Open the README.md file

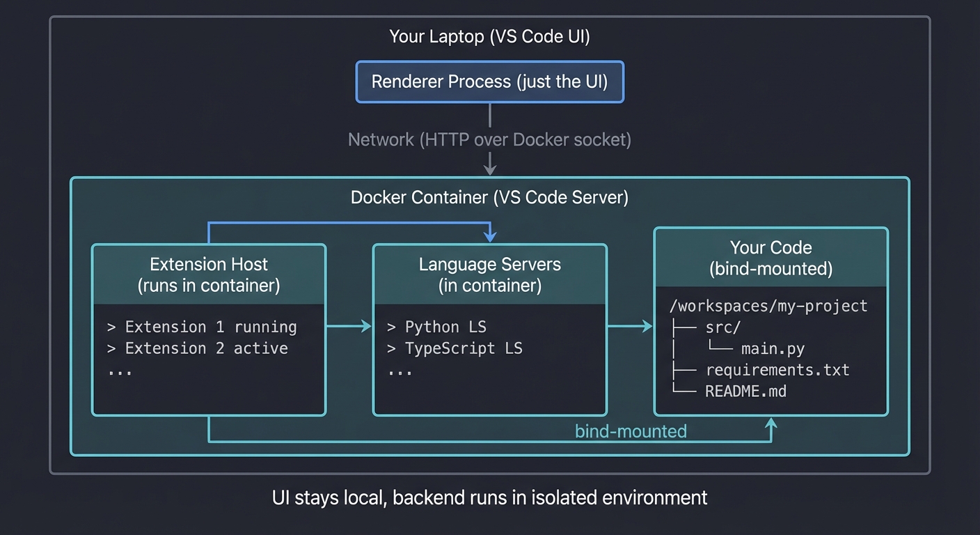point(746,391)
